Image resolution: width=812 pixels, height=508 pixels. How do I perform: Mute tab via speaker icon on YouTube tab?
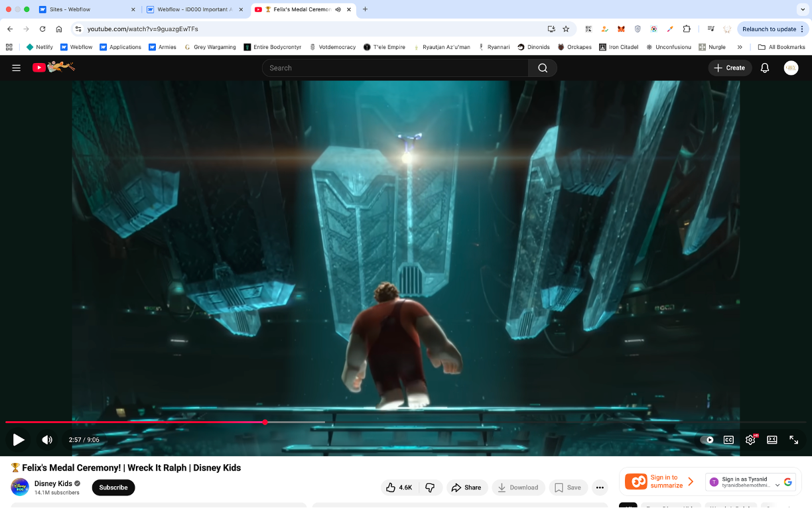338,9
